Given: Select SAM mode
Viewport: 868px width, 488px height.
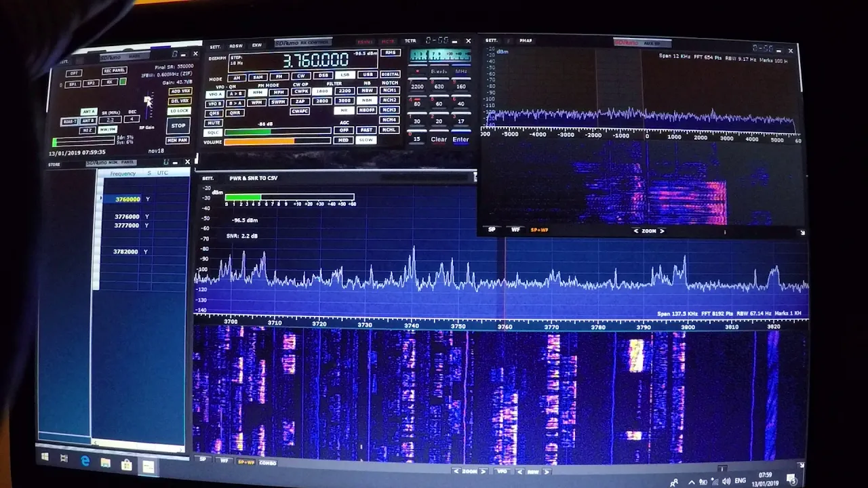Looking at the screenshot, I should [258, 77].
